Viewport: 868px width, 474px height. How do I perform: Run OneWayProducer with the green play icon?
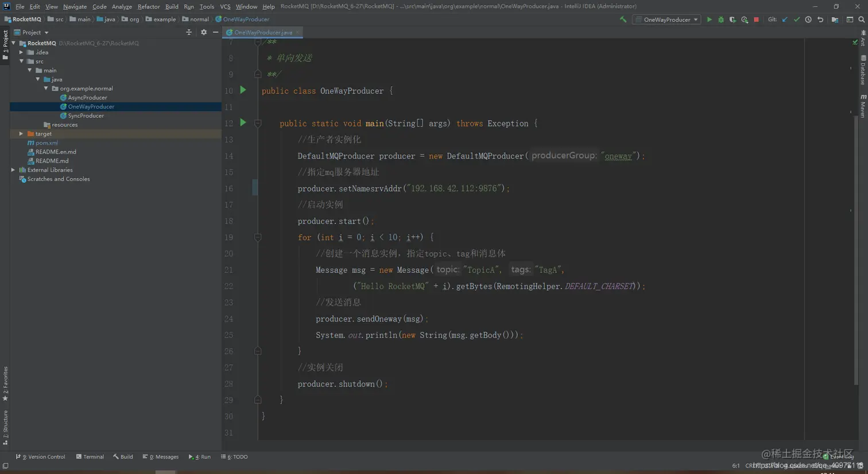(x=709, y=20)
